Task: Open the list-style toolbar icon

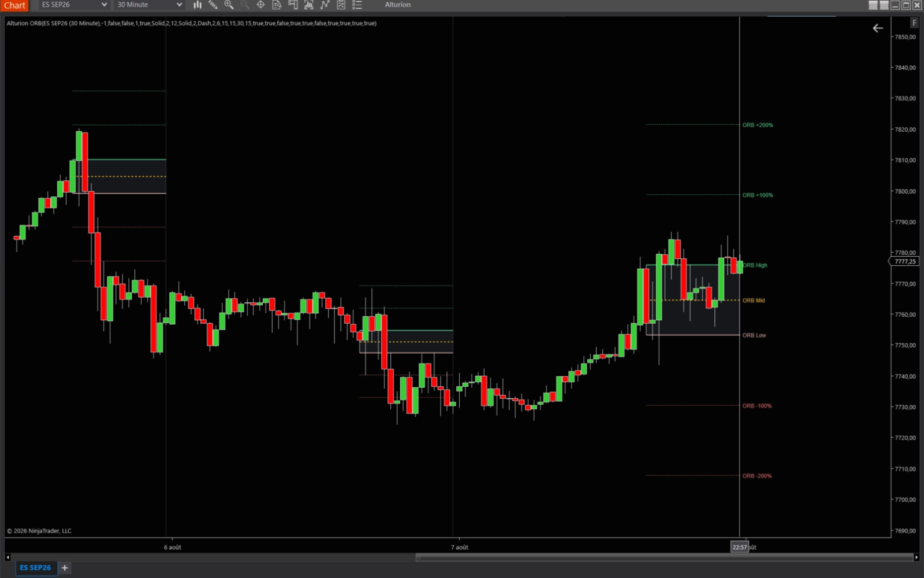Action: (x=357, y=5)
